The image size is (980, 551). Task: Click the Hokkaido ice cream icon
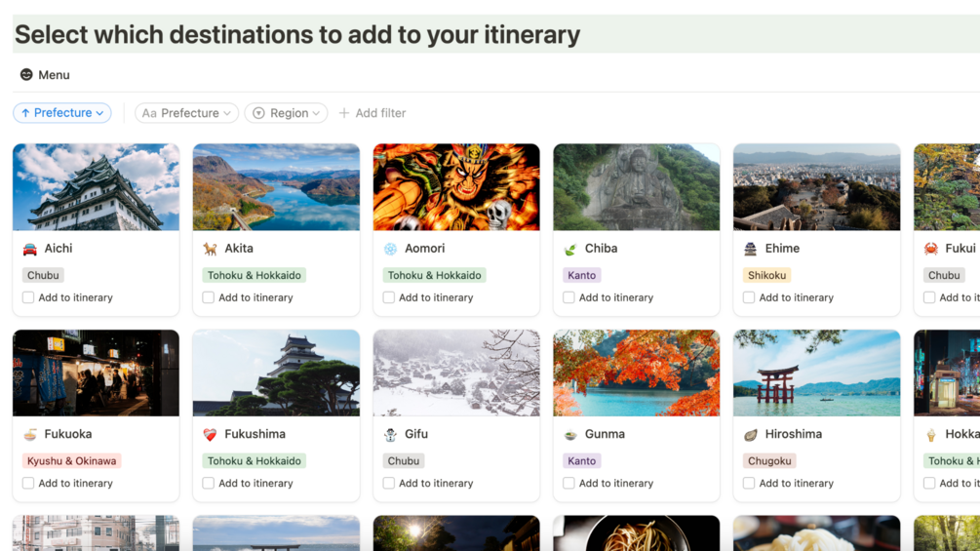[x=930, y=434]
